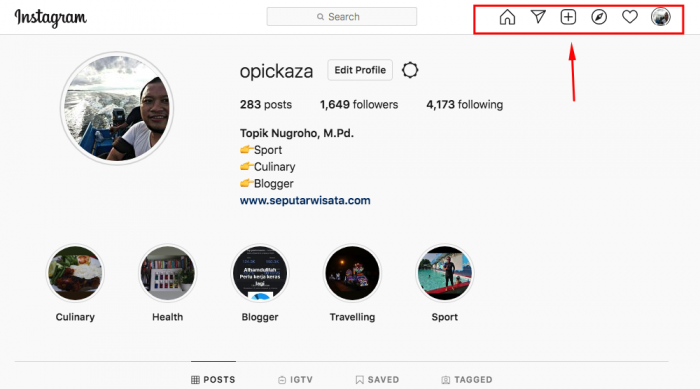Open the Travelling story highlight
The width and height of the screenshot is (700, 389).
click(352, 273)
